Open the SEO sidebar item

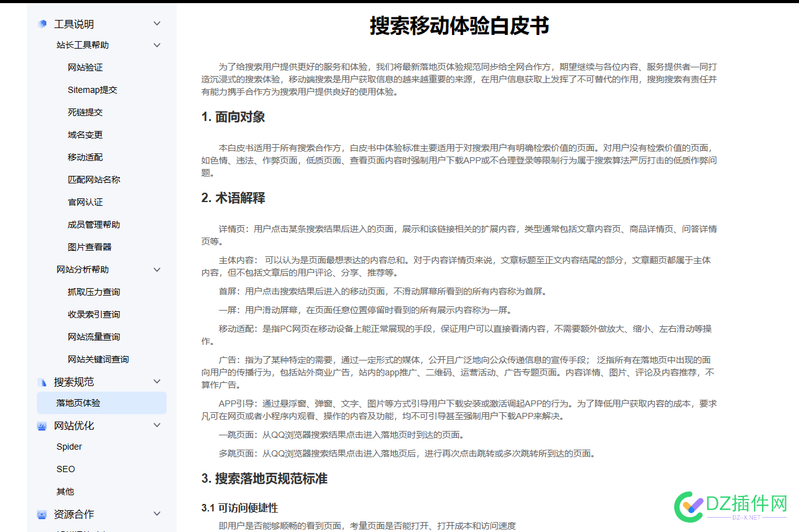coord(66,469)
